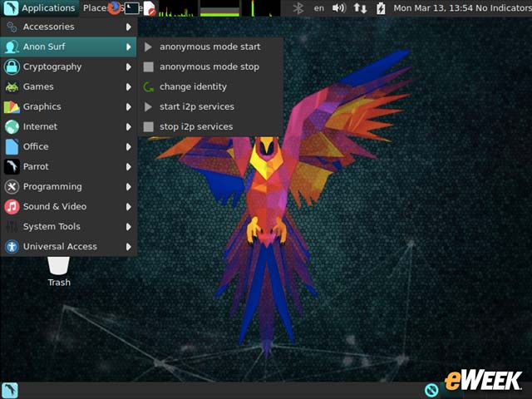Select the Anon Surf menu category
The height and width of the screenshot is (399, 532).
click(x=68, y=47)
